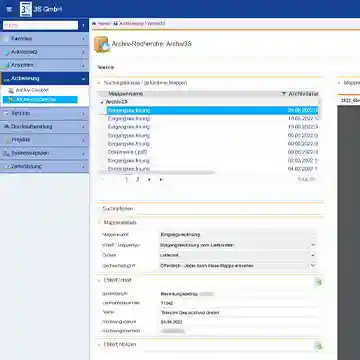Select the highlighted Eingangsrechnung row
Viewport: 360px width, 360px height.
[x=213, y=110]
